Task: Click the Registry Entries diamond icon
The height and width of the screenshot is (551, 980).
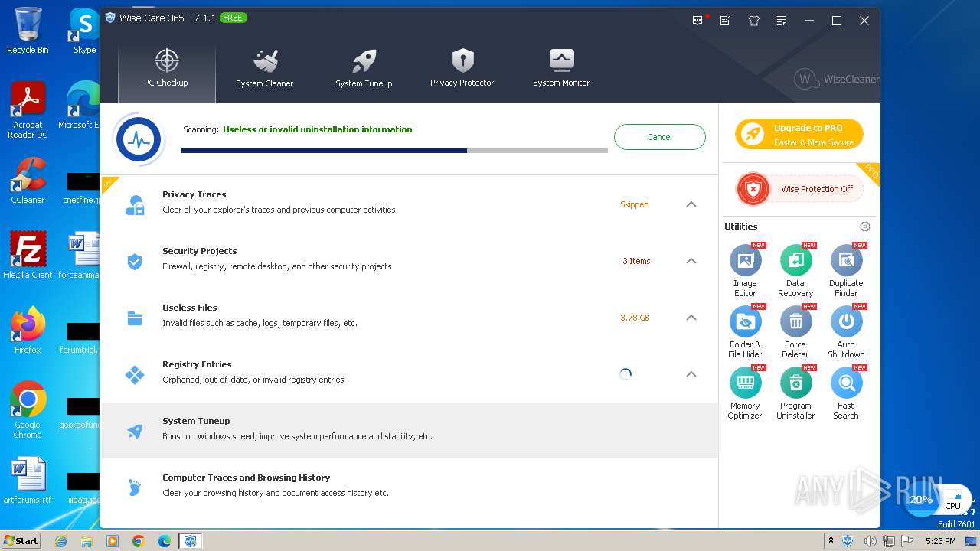Action: (x=135, y=375)
